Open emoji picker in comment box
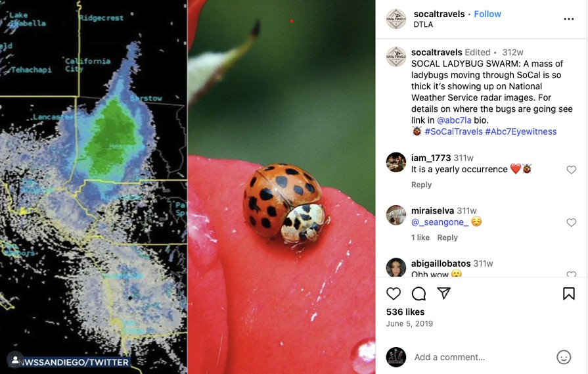 (563, 357)
